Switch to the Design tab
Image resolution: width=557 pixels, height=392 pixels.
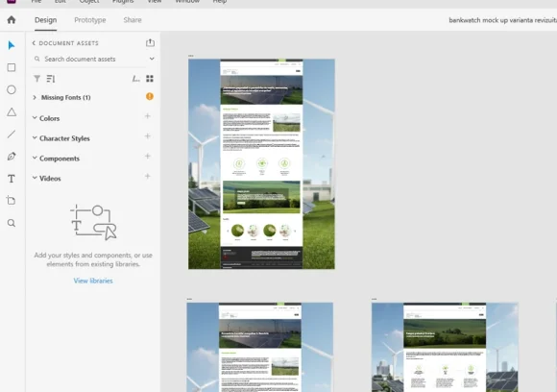pyautogui.click(x=45, y=20)
